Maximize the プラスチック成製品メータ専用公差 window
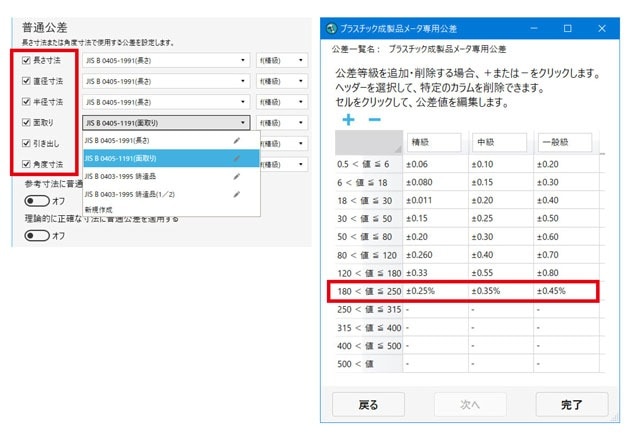640x435 pixels. [567, 28]
